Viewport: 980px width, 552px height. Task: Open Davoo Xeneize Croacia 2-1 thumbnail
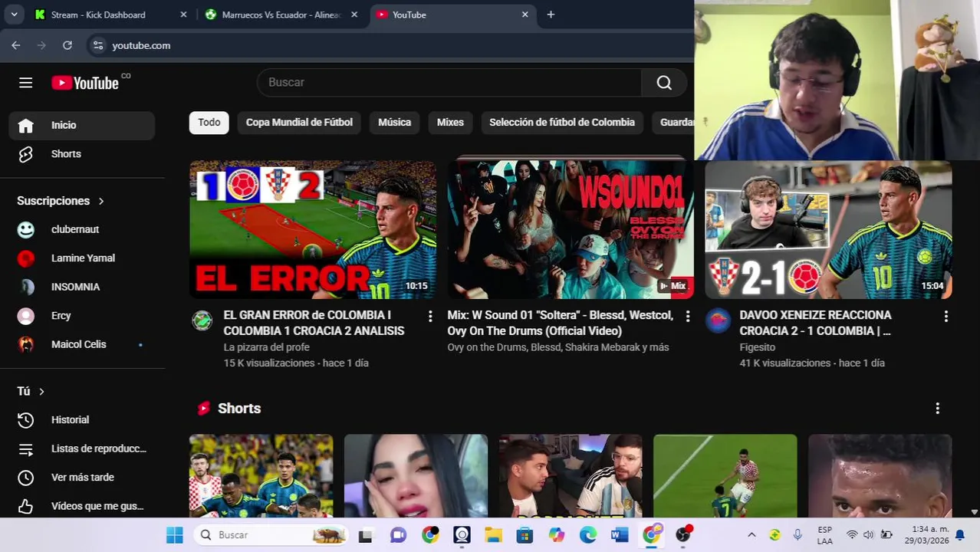[828, 229]
